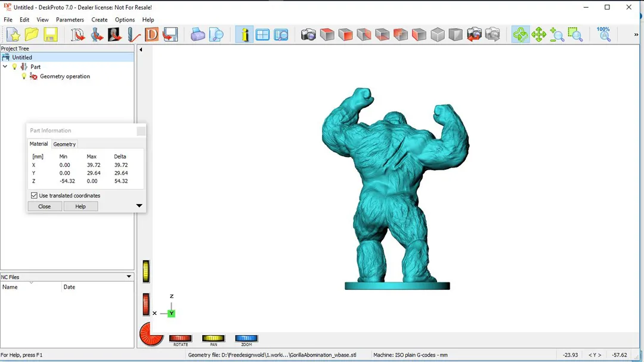Activate the green four-arrow pan icon
This screenshot has height=362, width=644.
pyautogui.click(x=538, y=35)
